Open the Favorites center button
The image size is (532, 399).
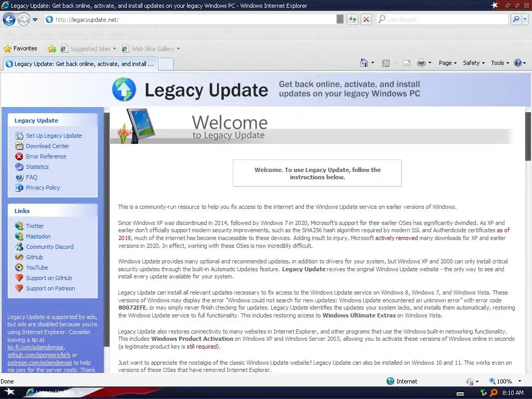20,48
